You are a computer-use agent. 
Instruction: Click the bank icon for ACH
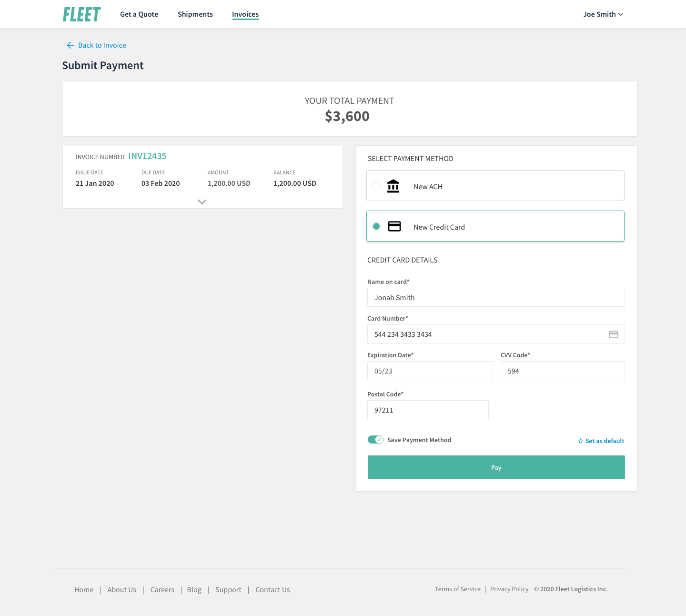pyautogui.click(x=393, y=186)
